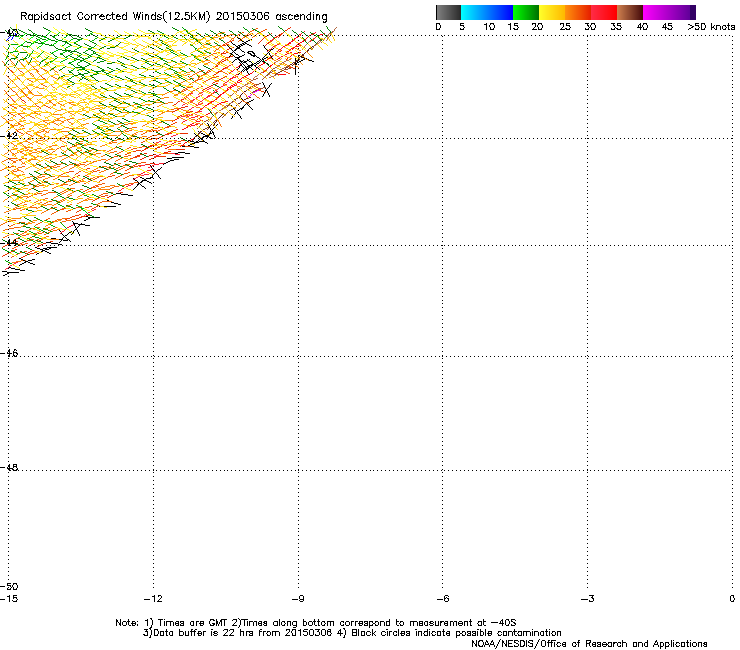The width and height of the screenshot is (740, 650).
Task: Select the gray 0-5 knots color segment
Action: (x=448, y=12)
